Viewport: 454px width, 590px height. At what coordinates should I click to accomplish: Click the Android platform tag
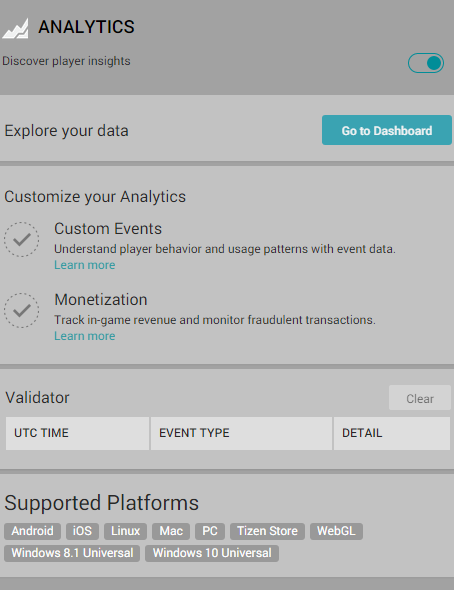pos(32,531)
